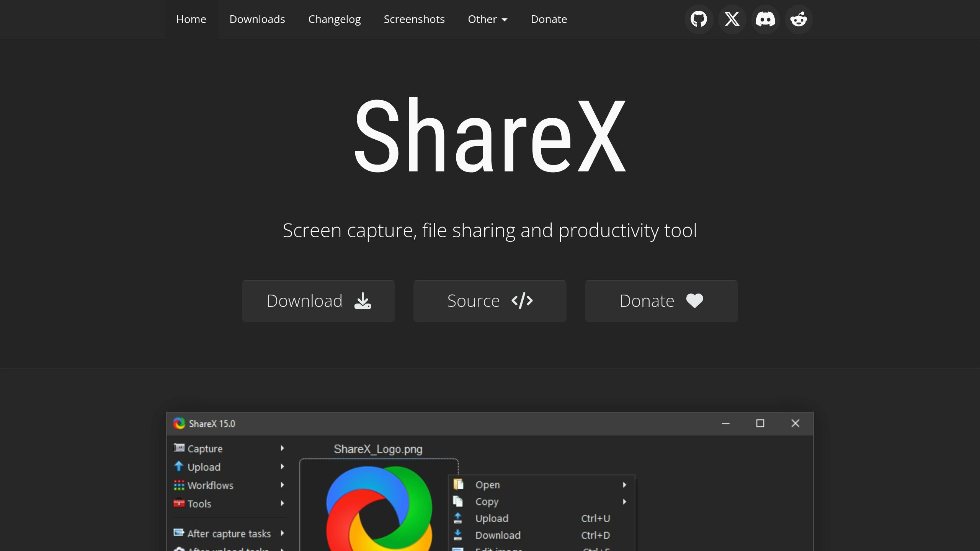Select Edit image in the context menu
Viewport: 980px width, 551px height.
(498, 549)
